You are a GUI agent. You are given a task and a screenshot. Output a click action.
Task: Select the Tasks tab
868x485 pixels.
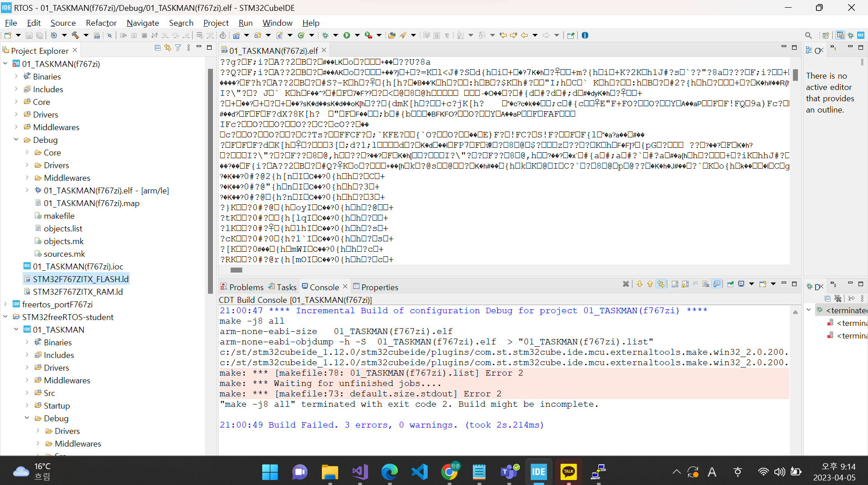point(283,287)
